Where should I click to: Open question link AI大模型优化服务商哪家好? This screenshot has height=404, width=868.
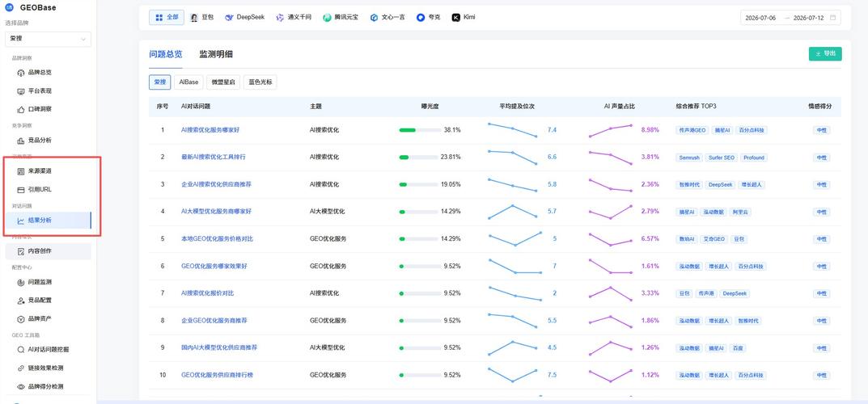217,211
